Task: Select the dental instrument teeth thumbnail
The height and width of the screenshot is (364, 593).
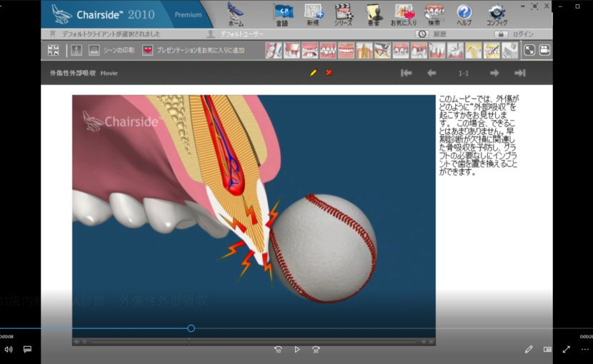Action: [492, 50]
